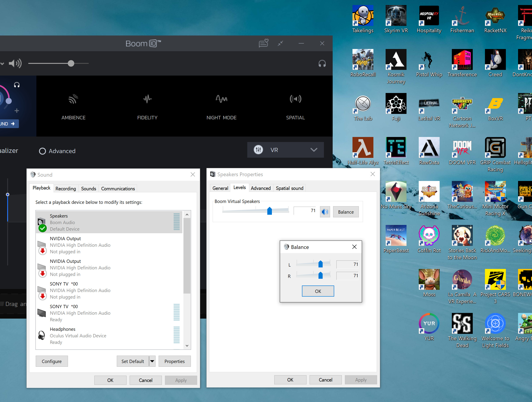Select the Fidelity effect icon
This screenshot has width=532, height=402.
[x=147, y=99]
